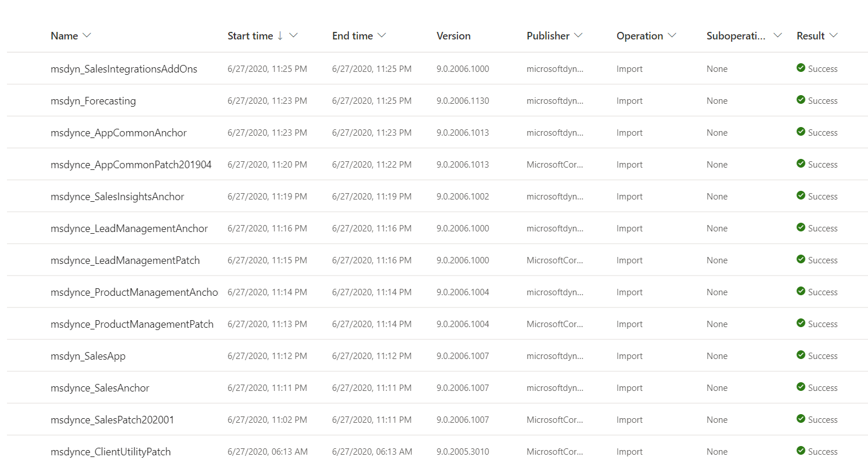The image size is (868, 464).
Task: Select the msdynce_SalesAnchor row name
Action: [x=100, y=388]
